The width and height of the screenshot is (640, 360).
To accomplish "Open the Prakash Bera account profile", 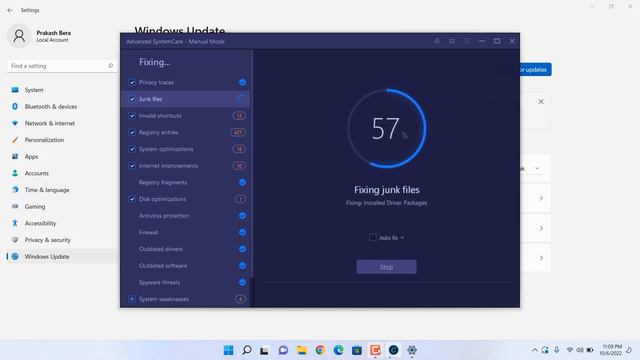I will [41, 36].
